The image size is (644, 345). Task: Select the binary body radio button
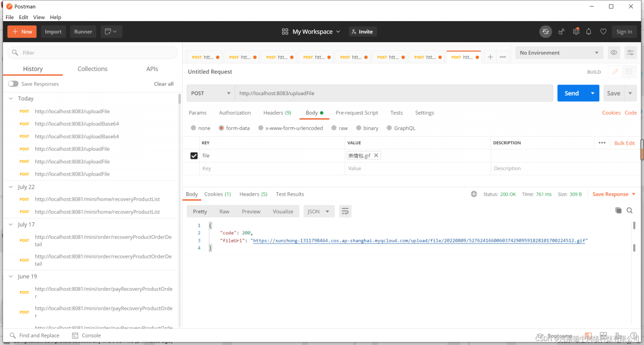pyautogui.click(x=359, y=128)
